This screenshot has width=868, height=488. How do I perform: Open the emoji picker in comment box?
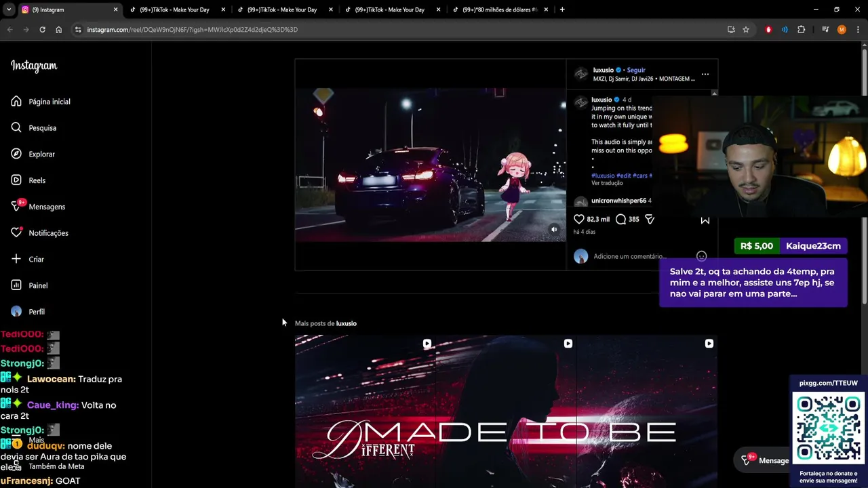coord(702,256)
